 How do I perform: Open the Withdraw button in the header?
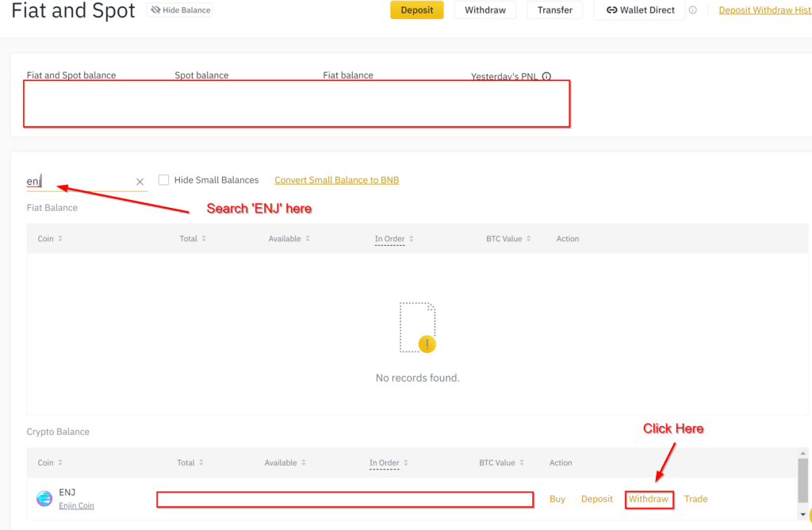[x=485, y=10]
